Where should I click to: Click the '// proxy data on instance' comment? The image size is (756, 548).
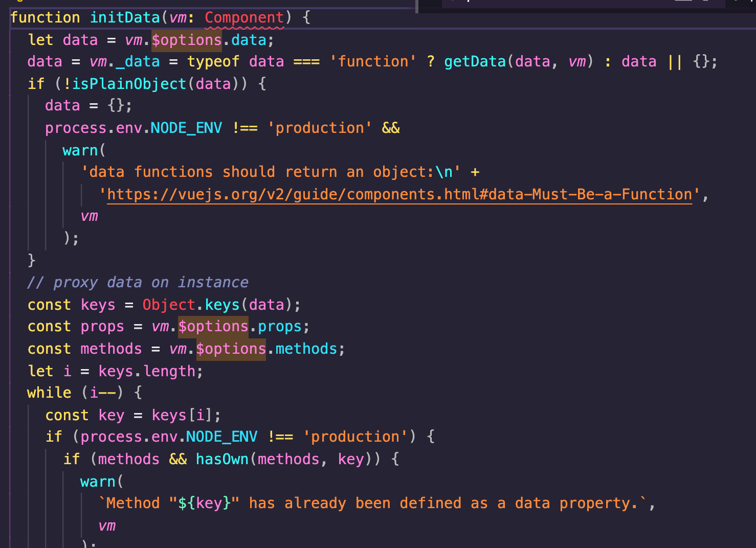(138, 282)
